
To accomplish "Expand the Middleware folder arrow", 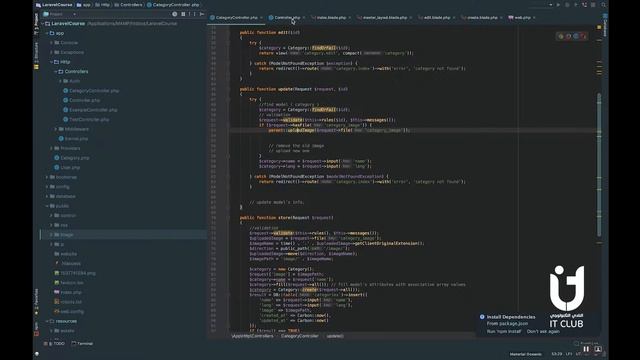I will (56, 129).
